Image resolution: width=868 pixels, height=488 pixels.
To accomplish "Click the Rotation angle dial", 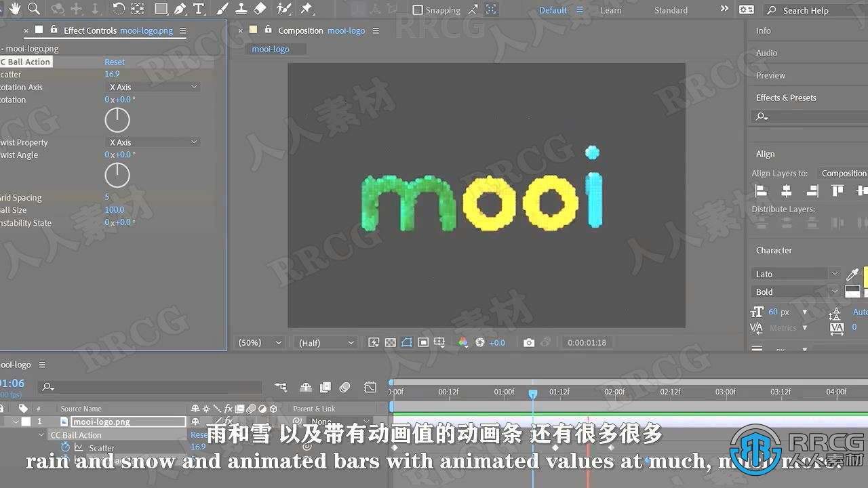I will 117,120.
